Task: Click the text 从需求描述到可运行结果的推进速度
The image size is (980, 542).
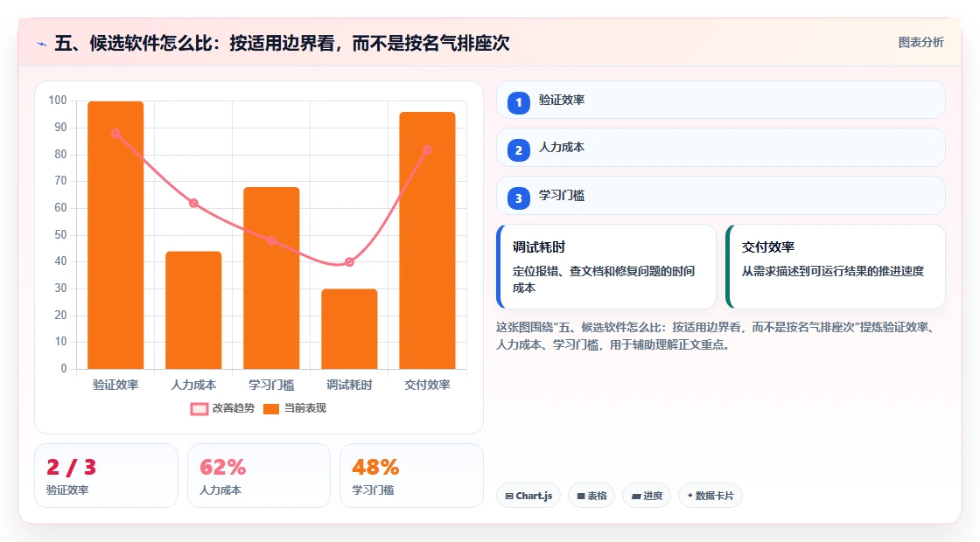Action: (832, 271)
